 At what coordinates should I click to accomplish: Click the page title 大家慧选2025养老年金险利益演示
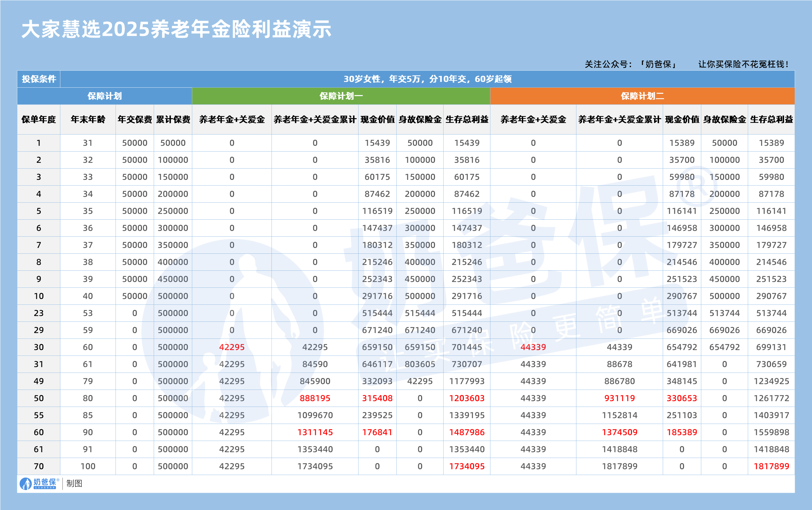tap(176, 29)
